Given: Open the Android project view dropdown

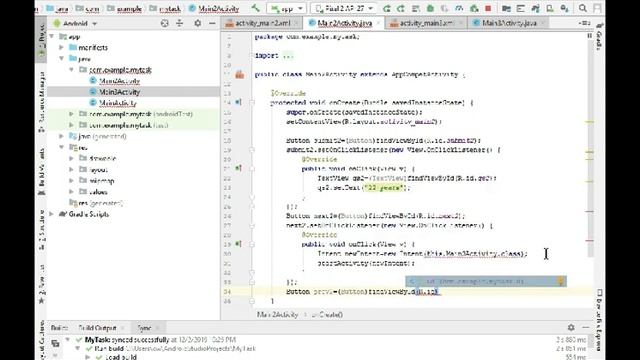Looking at the screenshot, I should pyautogui.click(x=75, y=24).
